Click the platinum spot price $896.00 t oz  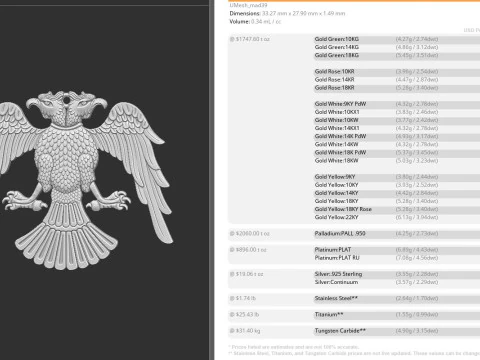tap(248, 250)
